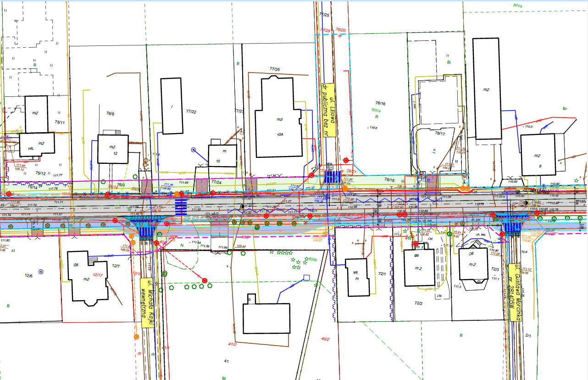The width and height of the screenshot is (588, 380).
Task: Click the building labeled 14L
Action: tap(37, 144)
